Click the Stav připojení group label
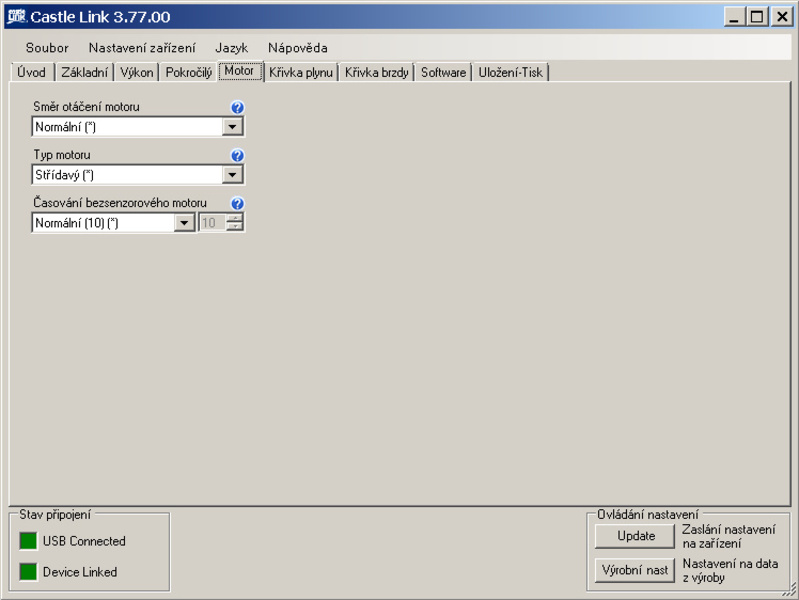The height and width of the screenshot is (600, 799). (55, 514)
